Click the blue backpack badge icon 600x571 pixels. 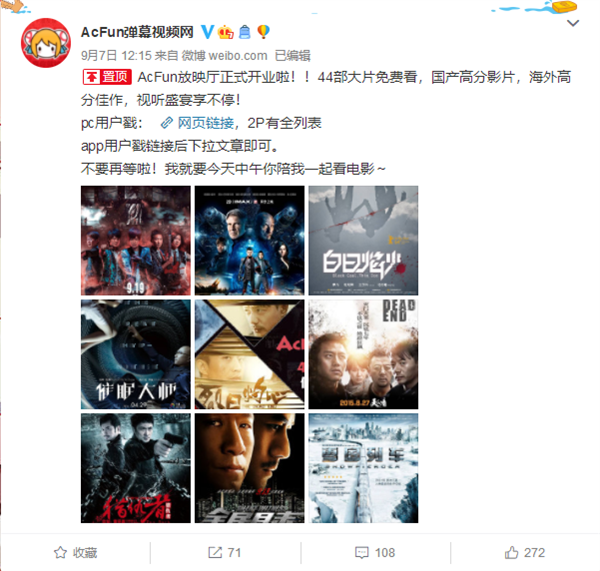point(245,32)
